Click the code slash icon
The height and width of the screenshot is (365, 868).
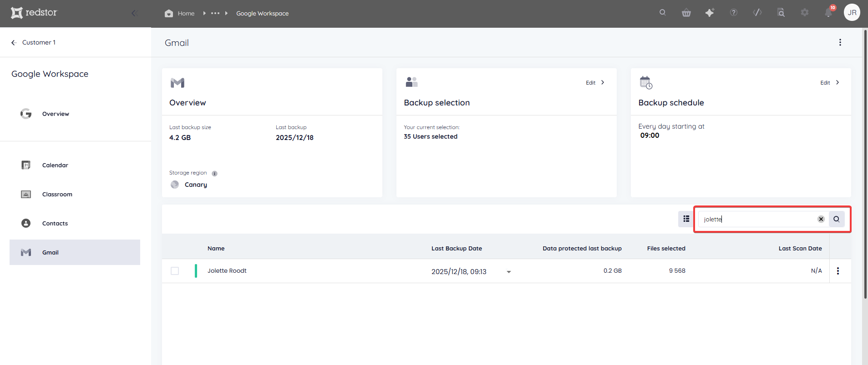pyautogui.click(x=757, y=13)
